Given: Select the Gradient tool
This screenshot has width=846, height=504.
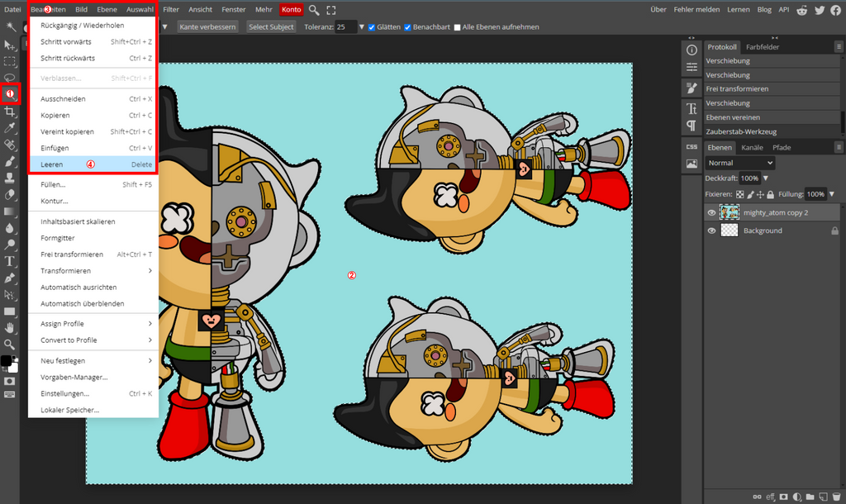Looking at the screenshot, I should pyautogui.click(x=10, y=212).
